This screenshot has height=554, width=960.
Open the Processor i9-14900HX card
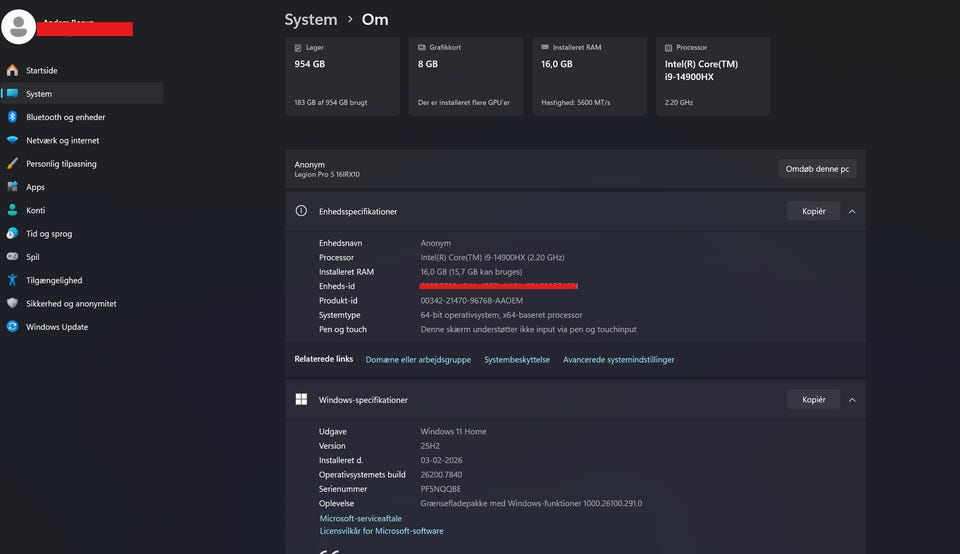[713, 76]
